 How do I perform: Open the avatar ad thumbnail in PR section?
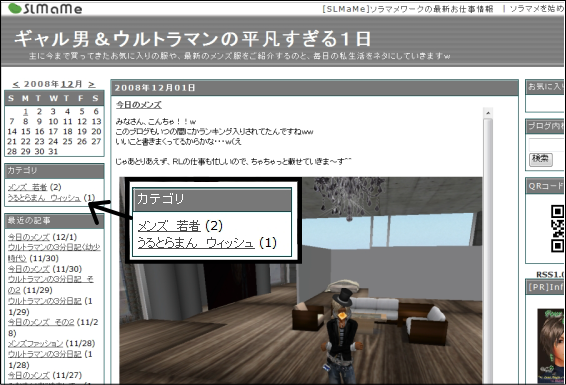[551, 346]
